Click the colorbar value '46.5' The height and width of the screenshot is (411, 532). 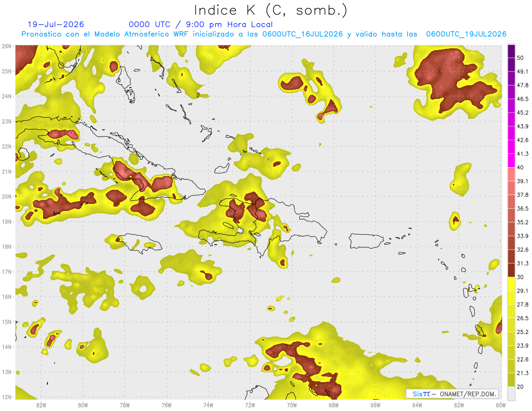click(x=523, y=99)
